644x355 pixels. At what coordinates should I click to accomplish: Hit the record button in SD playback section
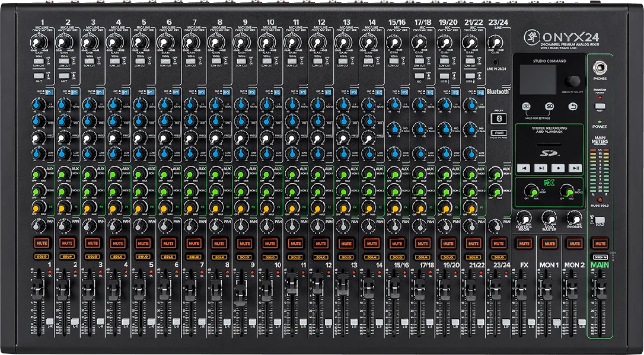(558, 168)
